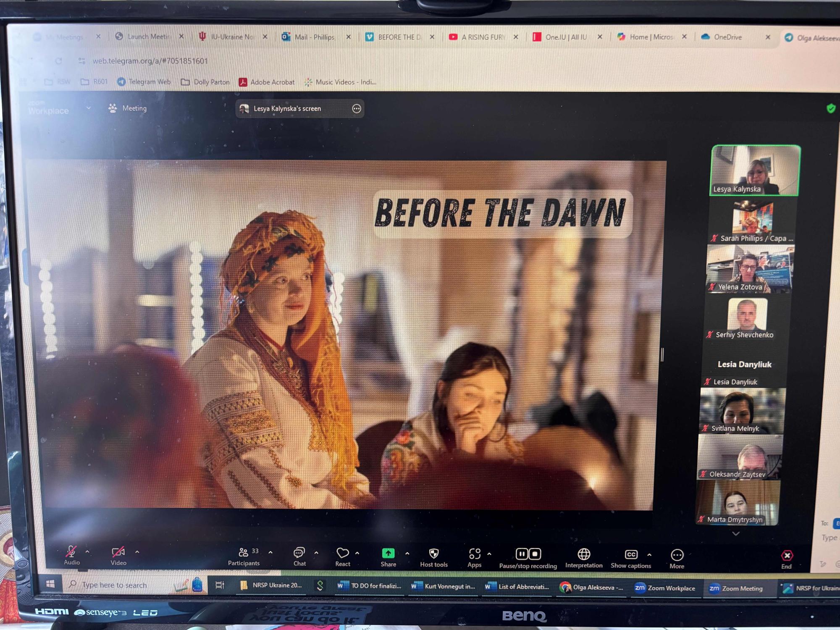Open Host tools shield
This screenshot has width=840, height=630.
pos(434,558)
